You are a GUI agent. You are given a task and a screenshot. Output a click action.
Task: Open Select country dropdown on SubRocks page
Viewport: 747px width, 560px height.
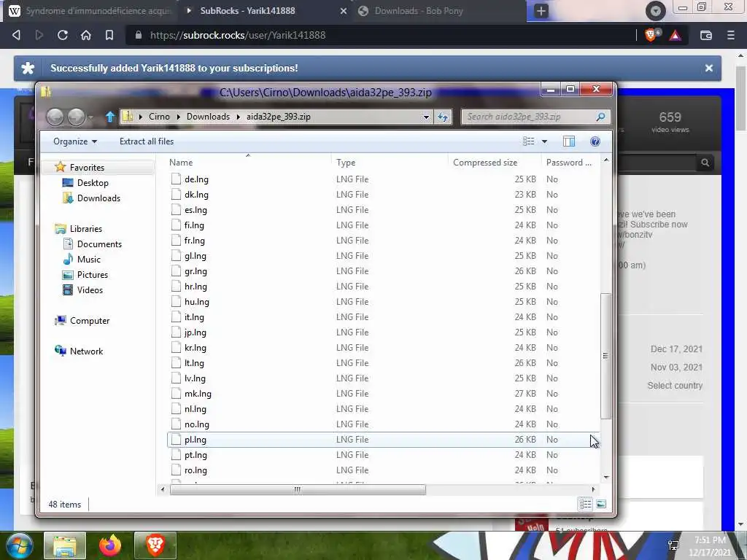coord(675,386)
